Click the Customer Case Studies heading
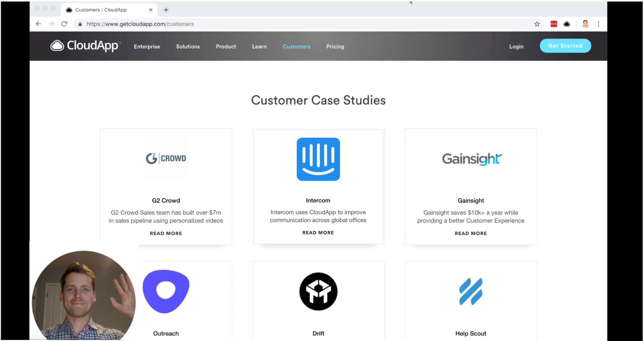Image resolution: width=644 pixels, height=341 pixels. pos(318,100)
